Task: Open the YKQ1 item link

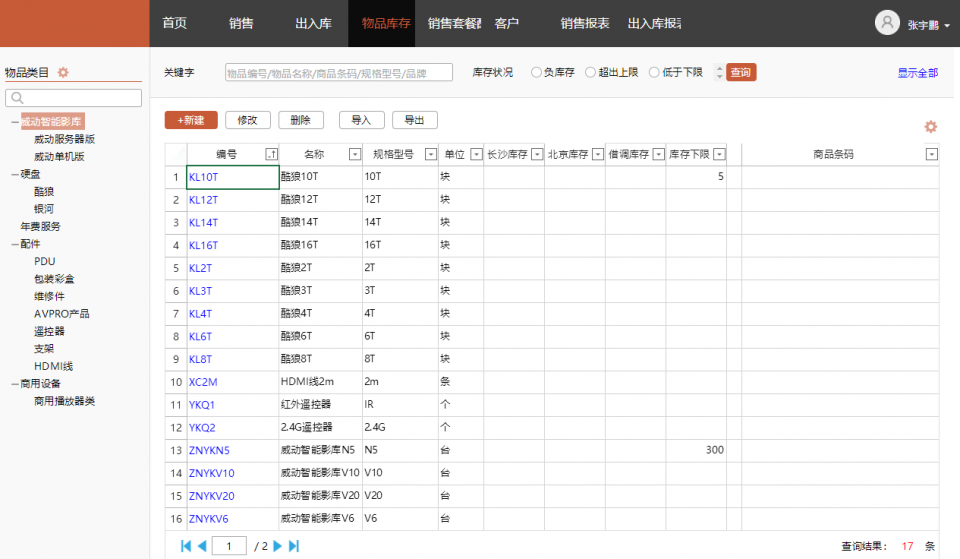Action: point(201,405)
